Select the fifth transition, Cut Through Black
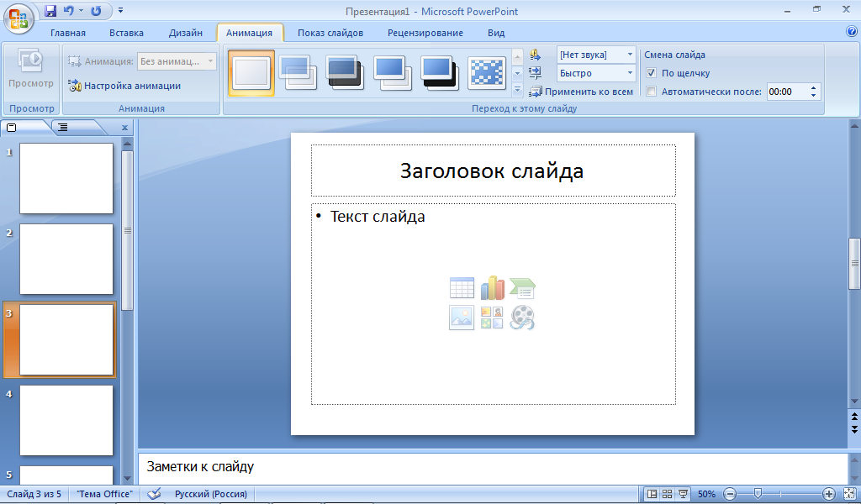Viewport: 861px width, 504px height. (439, 72)
